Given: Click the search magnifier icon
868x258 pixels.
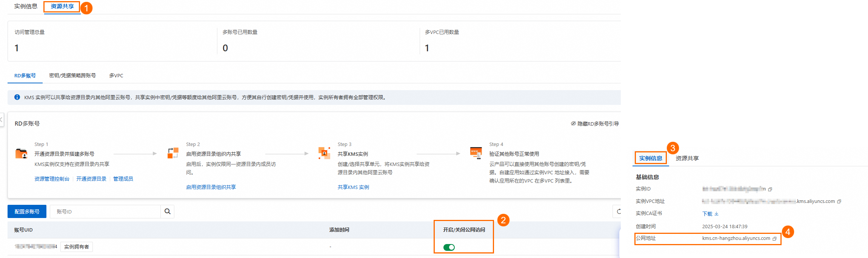Looking at the screenshot, I should [167, 212].
